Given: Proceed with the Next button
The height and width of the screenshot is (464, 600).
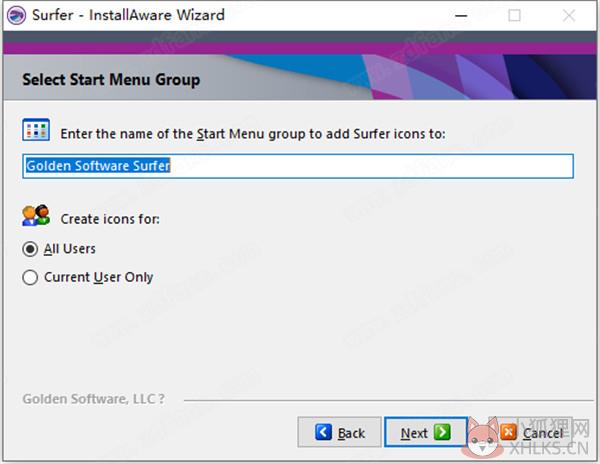Looking at the screenshot, I should [426, 432].
